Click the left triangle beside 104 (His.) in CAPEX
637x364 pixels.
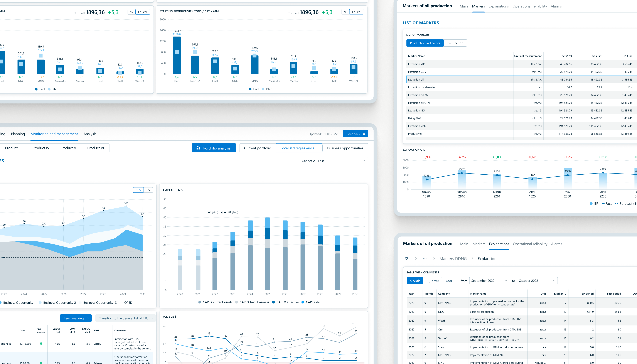(221, 212)
